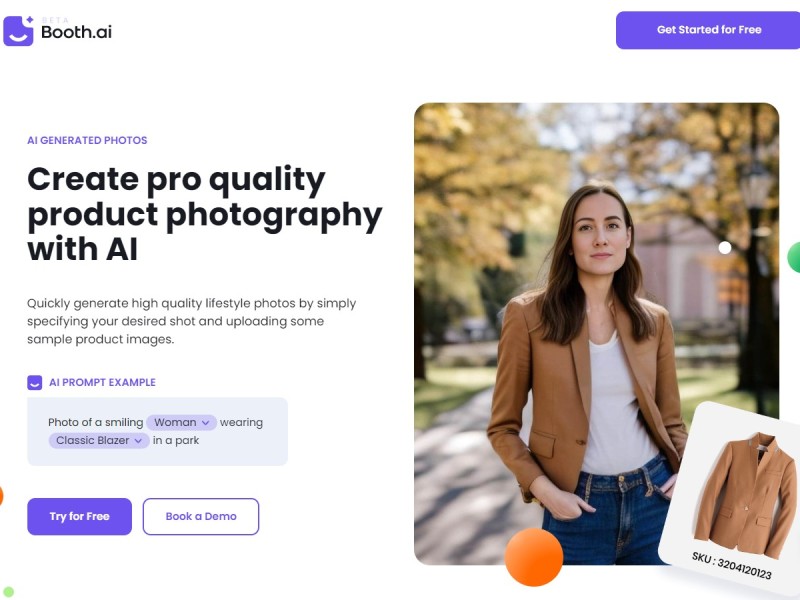Screen dimensions: 800x600
Task: Click the Booth.ai brand name text
Action: click(x=77, y=32)
